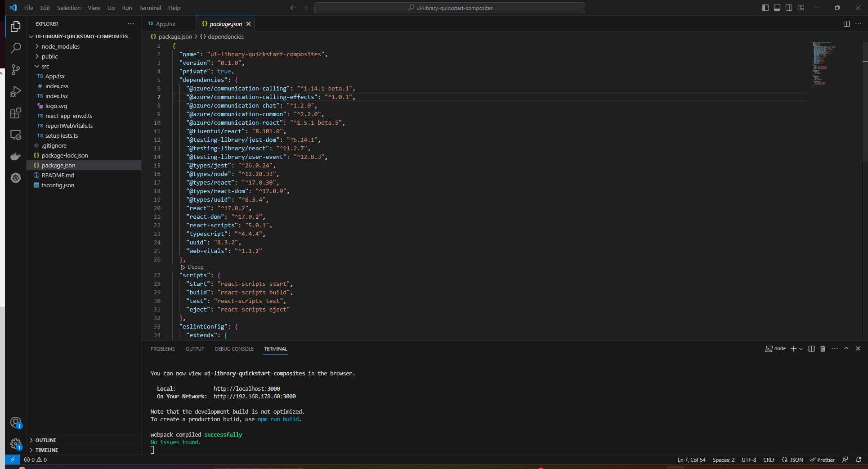Open the Extensions view
The height and width of the screenshot is (469, 868).
click(16, 113)
